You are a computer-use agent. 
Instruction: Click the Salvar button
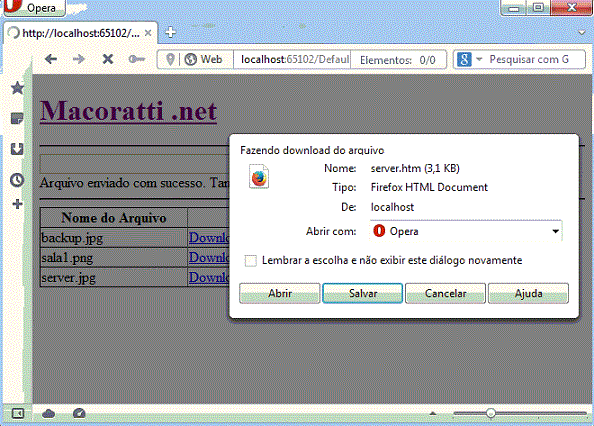[x=363, y=293]
